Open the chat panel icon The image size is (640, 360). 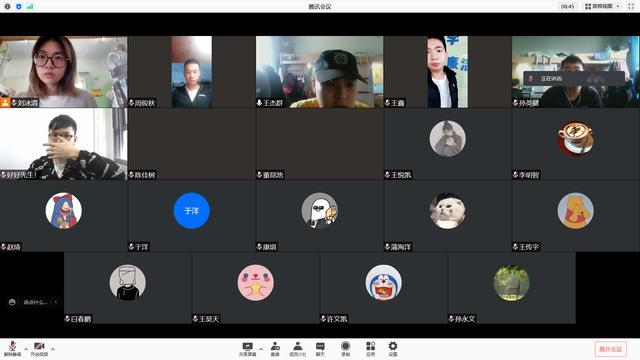(x=320, y=349)
